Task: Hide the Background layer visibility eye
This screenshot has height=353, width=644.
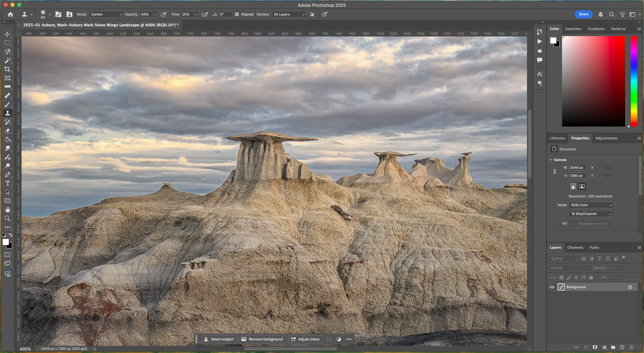Action: (552, 287)
